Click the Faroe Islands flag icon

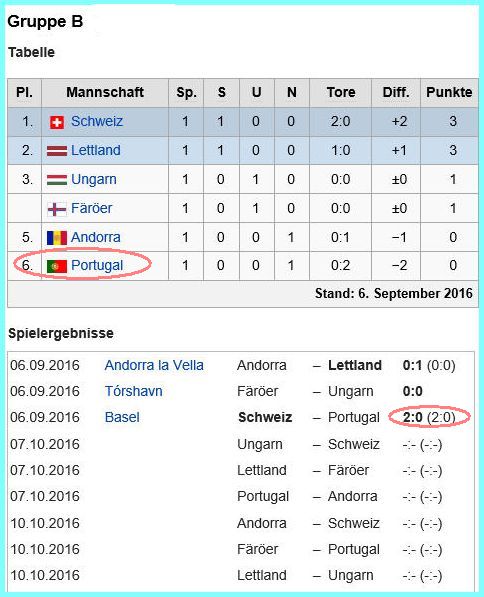pyautogui.click(x=57, y=209)
